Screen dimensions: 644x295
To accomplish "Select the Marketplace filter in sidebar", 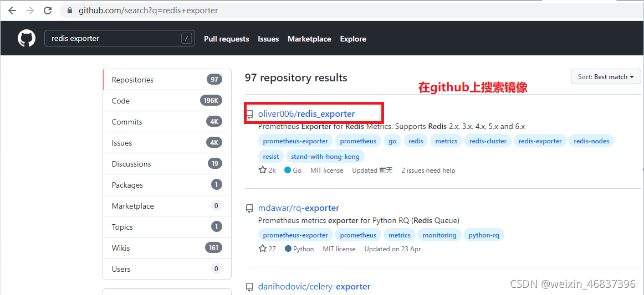I will click(x=167, y=206).
